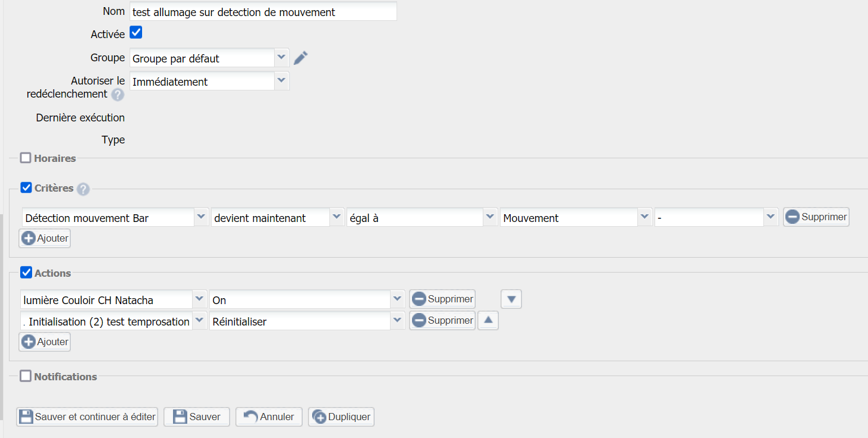Click the help icon beside redéclenchement
The width and height of the screenshot is (868, 438).
click(x=118, y=95)
